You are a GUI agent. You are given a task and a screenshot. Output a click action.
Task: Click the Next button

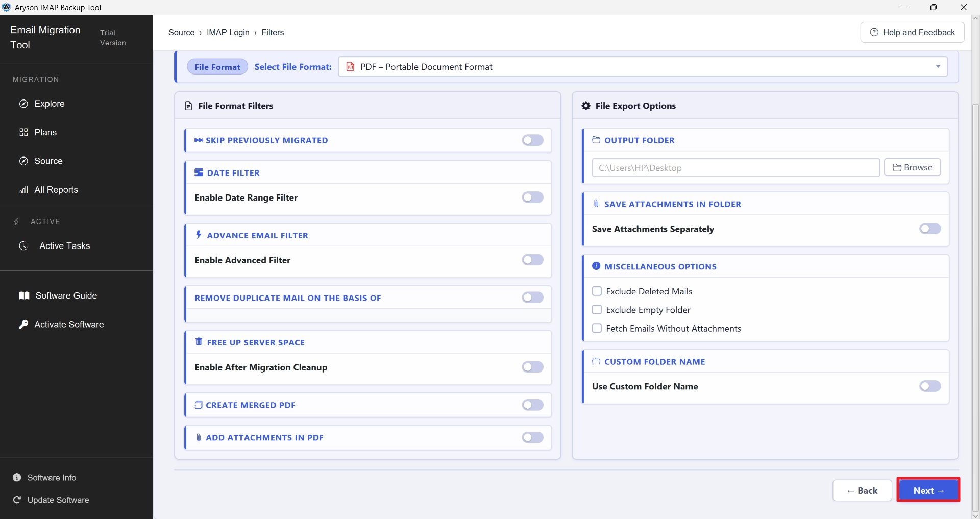[928, 490]
